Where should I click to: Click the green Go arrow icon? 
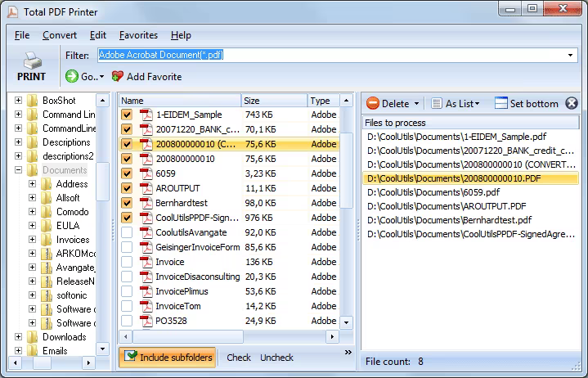pos(72,76)
